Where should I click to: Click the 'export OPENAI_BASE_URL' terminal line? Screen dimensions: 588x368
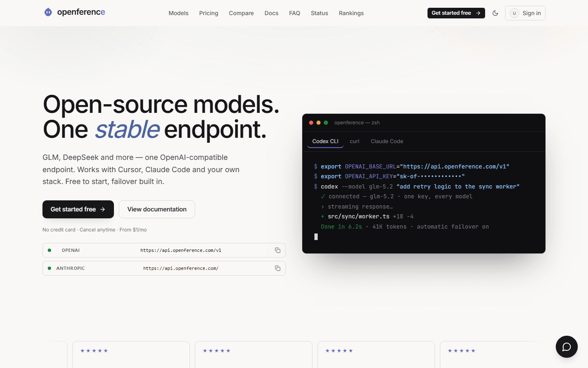(412, 166)
